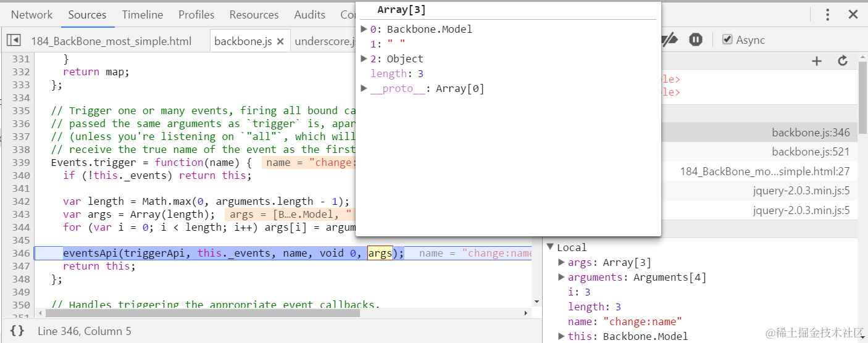
Task: Close the backbone.js file tab
Action: coord(280,41)
